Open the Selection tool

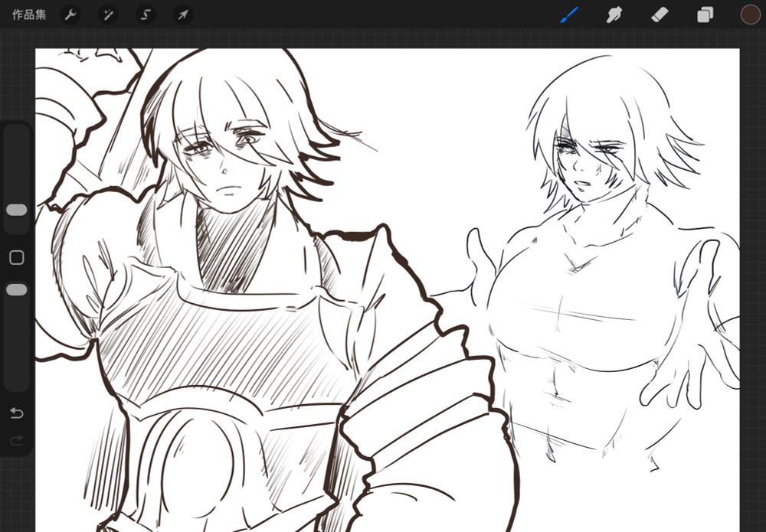[x=146, y=15]
